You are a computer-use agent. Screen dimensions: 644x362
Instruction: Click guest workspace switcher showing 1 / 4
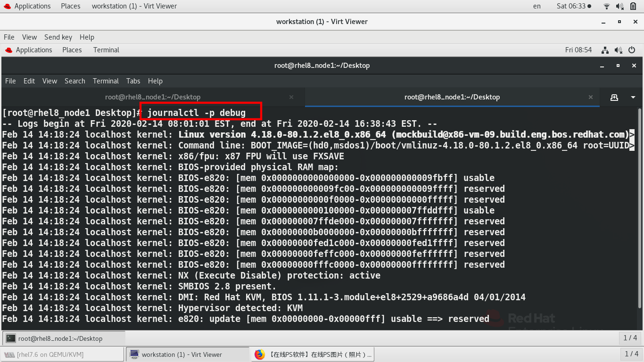click(x=630, y=338)
